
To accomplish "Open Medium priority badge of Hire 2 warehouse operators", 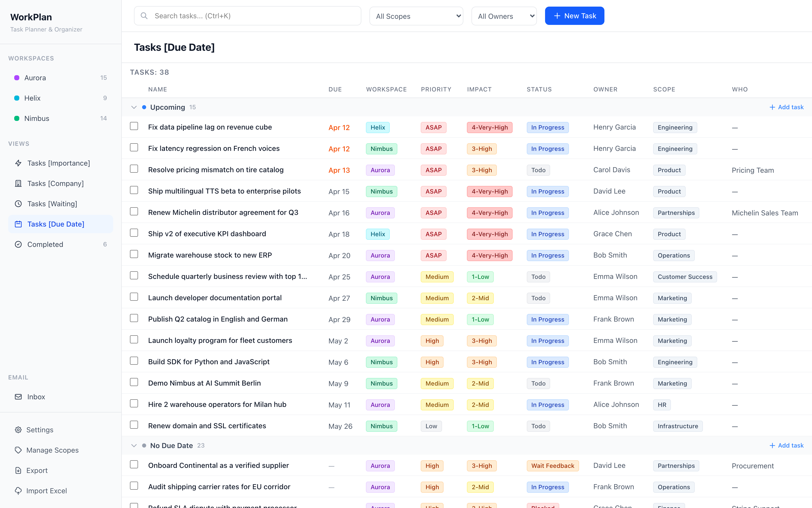I will [x=437, y=405].
